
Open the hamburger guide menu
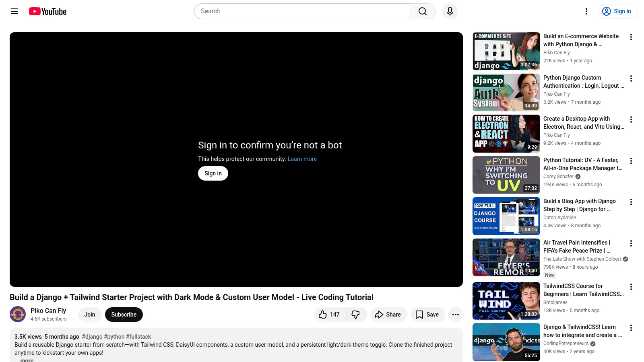click(14, 11)
